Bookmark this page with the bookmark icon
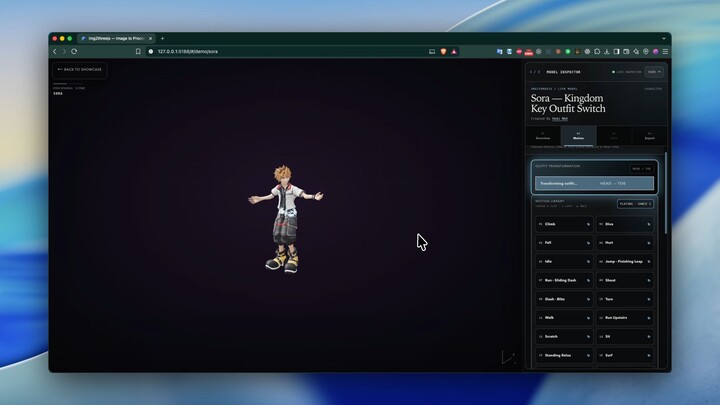 coord(138,51)
